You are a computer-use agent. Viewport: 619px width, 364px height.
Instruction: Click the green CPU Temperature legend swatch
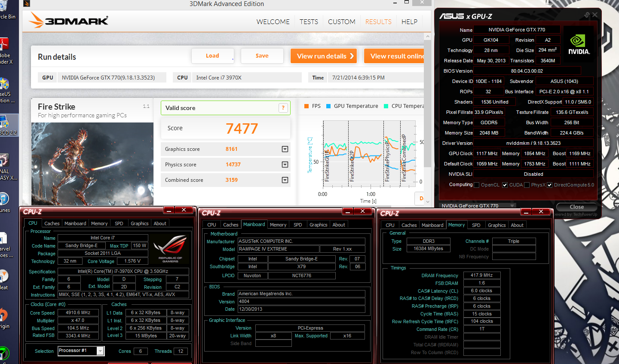pos(386,106)
